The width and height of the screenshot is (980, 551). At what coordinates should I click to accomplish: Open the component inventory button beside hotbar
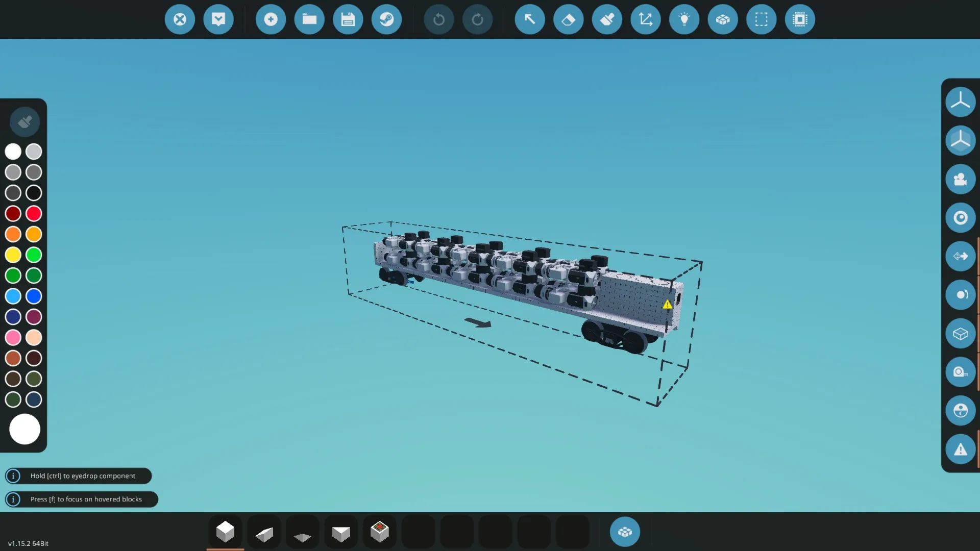coord(625,532)
